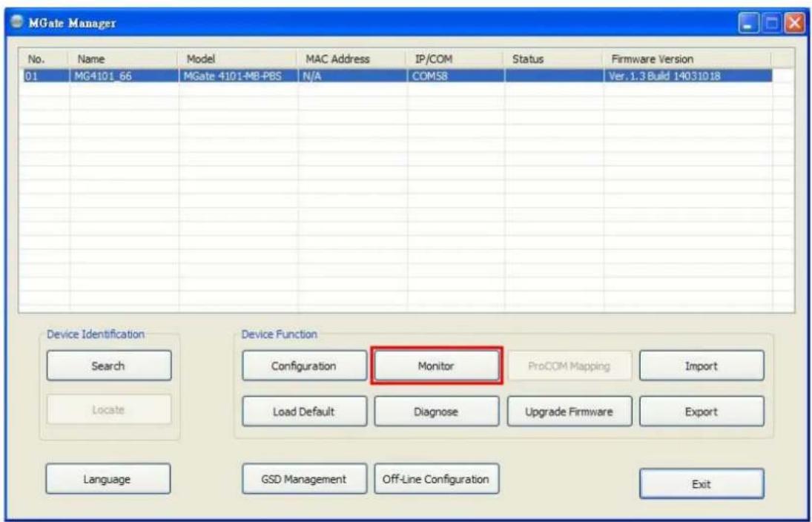Image resolution: width=812 pixels, height=522 pixels.
Task: Sort by the Status column header
Action: [554, 59]
